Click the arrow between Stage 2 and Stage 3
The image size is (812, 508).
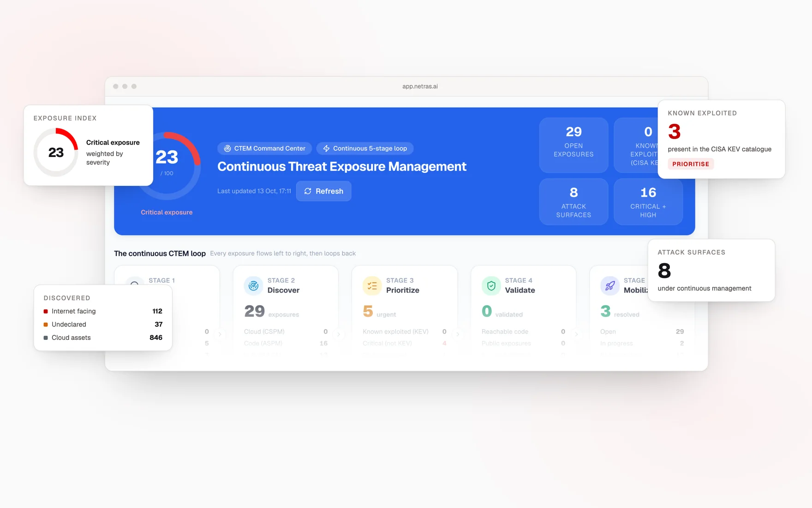click(339, 334)
